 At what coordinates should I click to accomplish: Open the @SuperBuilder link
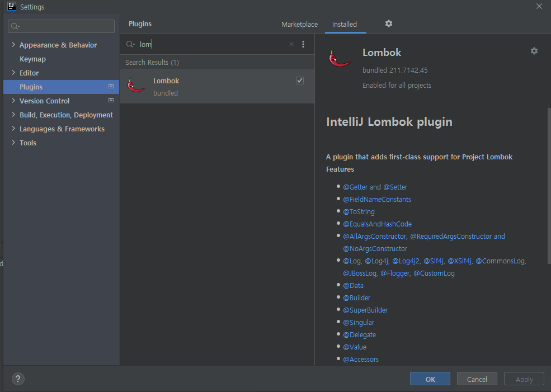(365, 310)
